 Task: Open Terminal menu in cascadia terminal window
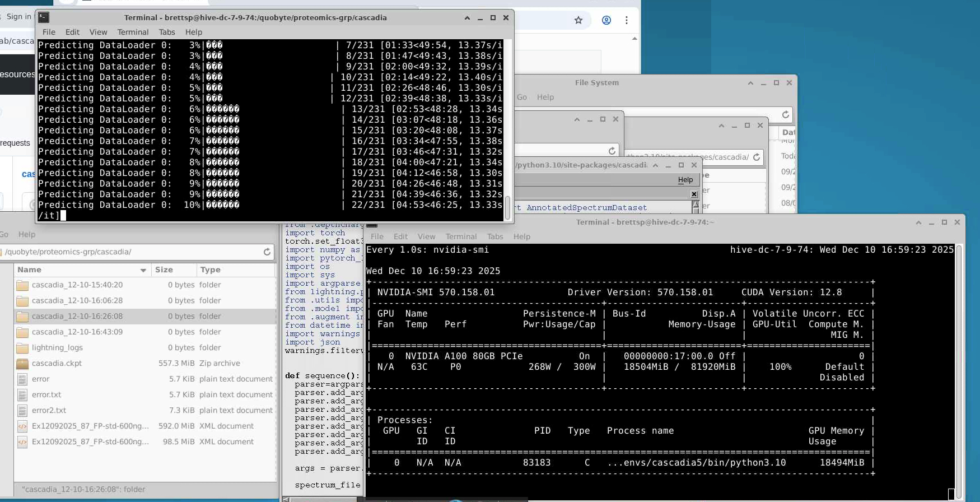133,32
